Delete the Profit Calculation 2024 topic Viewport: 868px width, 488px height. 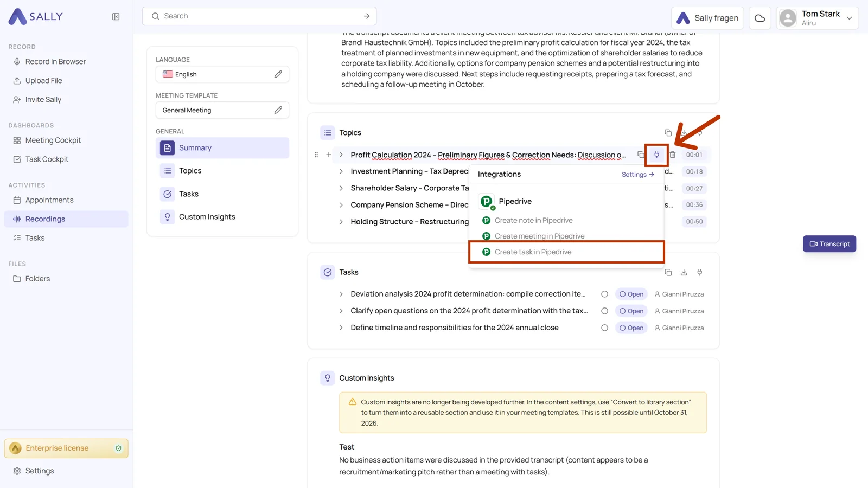pos(673,155)
